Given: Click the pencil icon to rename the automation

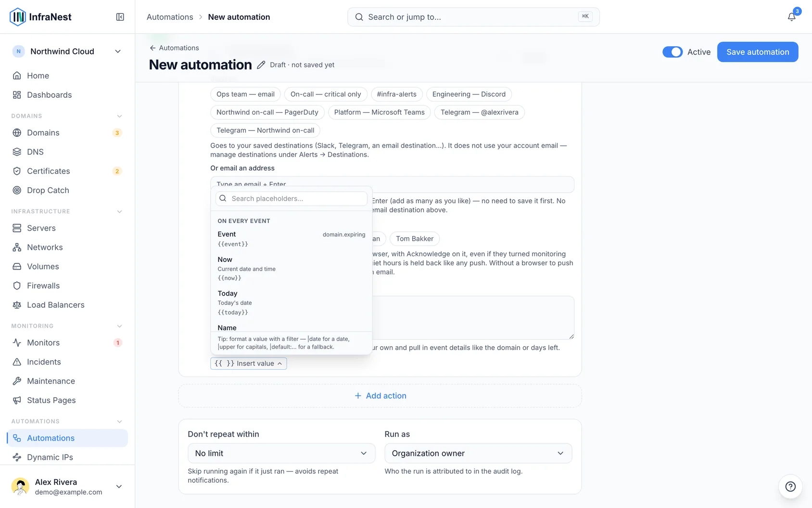Looking at the screenshot, I should click(261, 65).
